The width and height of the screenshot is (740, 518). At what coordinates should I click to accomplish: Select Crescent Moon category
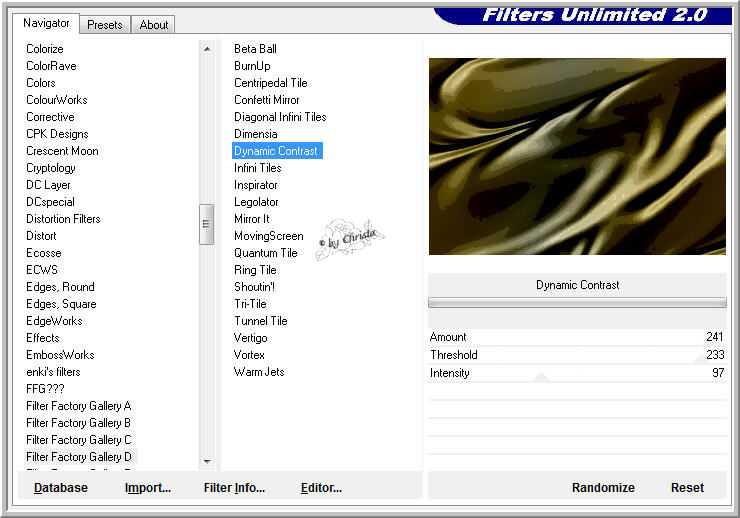[62, 150]
